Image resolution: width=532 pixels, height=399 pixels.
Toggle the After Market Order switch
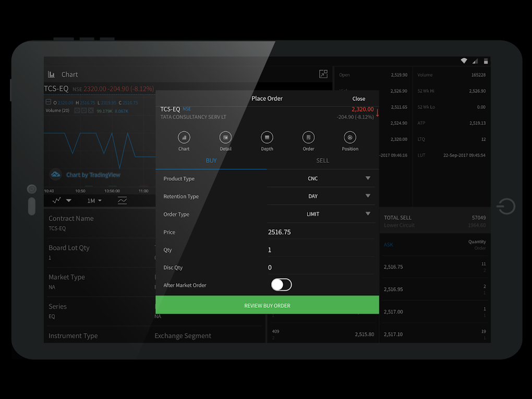[x=281, y=285]
